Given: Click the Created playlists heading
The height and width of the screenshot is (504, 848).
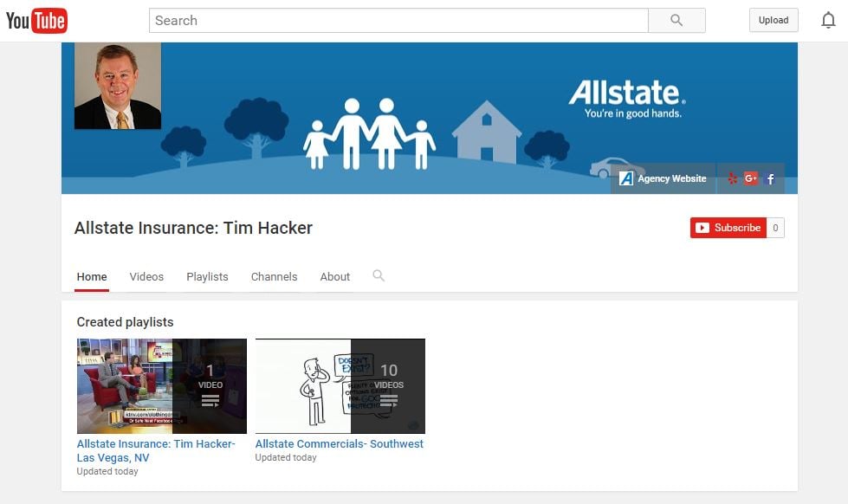Looking at the screenshot, I should (125, 322).
